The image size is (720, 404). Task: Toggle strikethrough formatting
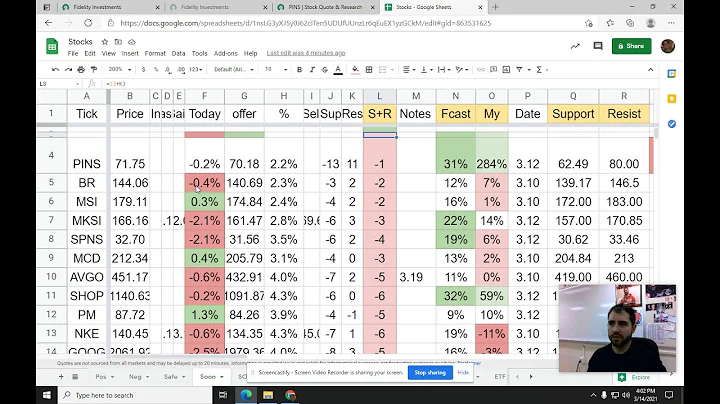[325, 70]
